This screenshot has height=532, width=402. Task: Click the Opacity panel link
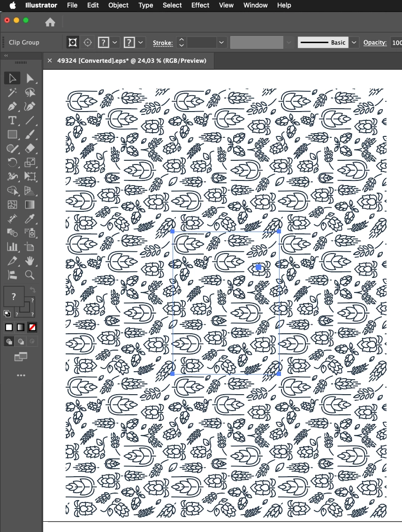(x=375, y=42)
